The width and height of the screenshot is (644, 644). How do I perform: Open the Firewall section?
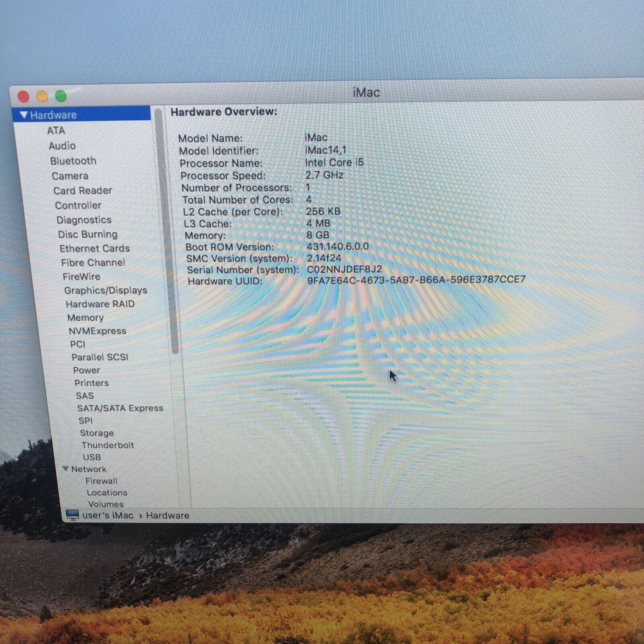[x=101, y=481]
